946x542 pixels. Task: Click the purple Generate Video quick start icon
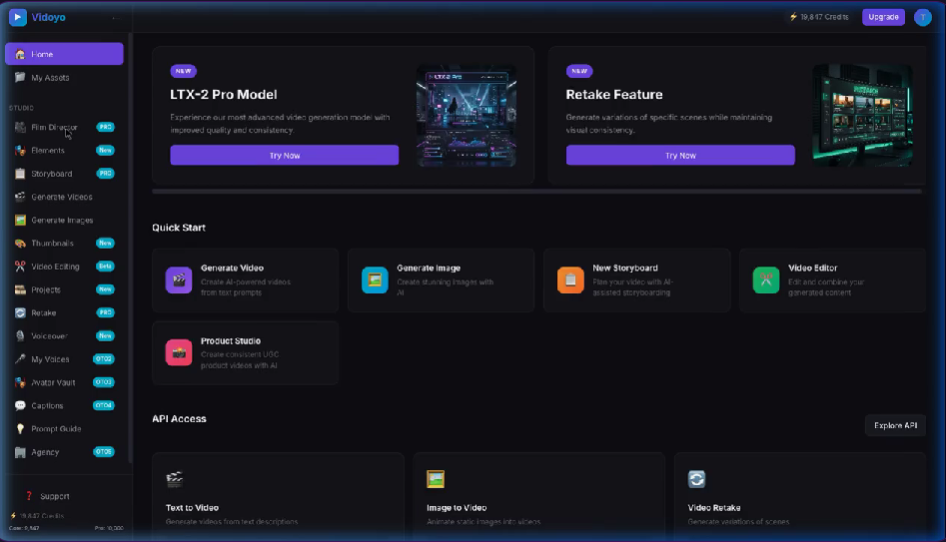[x=178, y=280]
